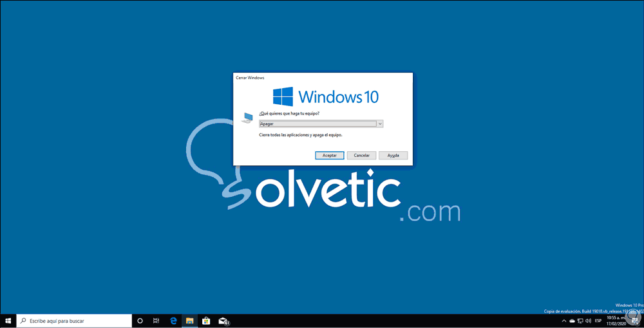This screenshot has height=328, width=644.
Task: Open Microsoft Store from the taskbar
Action: 206,321
